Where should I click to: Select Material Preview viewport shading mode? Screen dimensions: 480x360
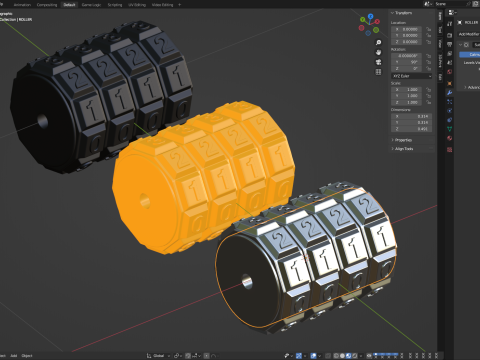[x=348, y=356]
